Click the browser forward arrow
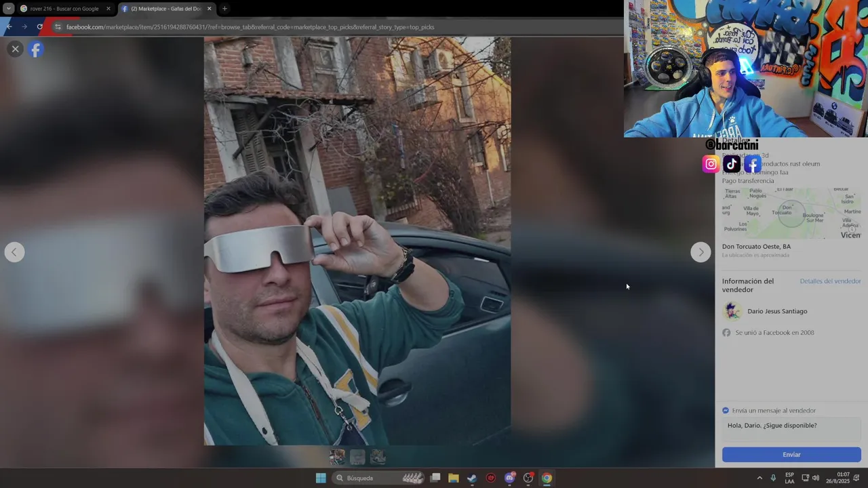 (x=24, y=26)
